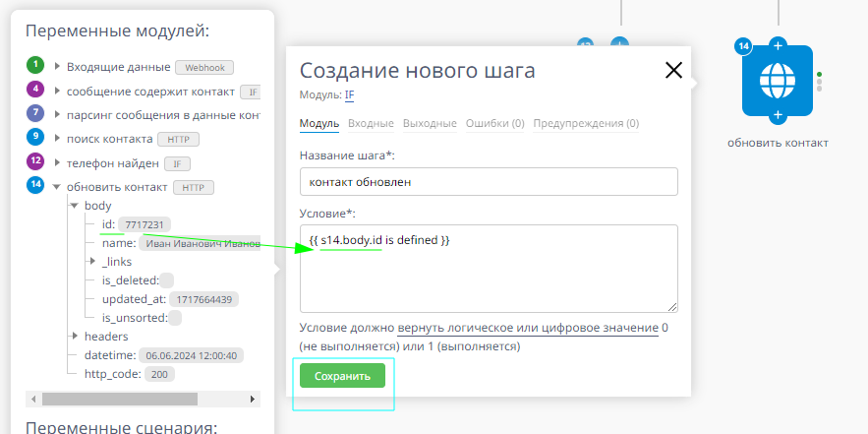Select the id value '7717231'
868x434 pixels.
145,224
